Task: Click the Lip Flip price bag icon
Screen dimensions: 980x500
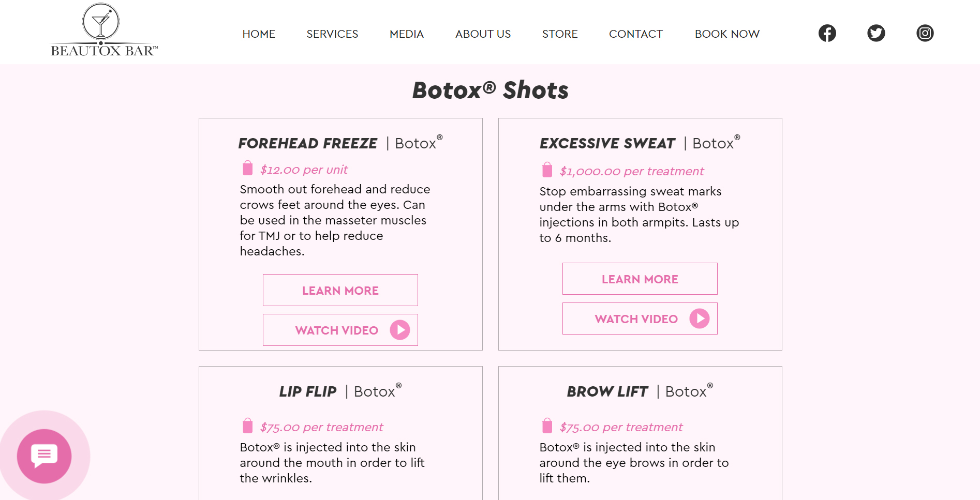Action: (248, 426)
